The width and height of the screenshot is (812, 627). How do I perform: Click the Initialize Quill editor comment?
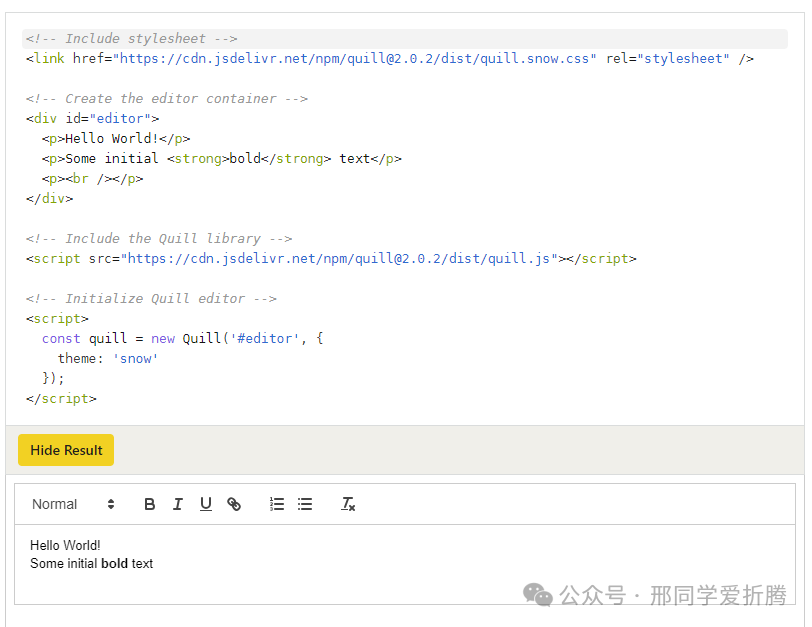(x=151, y=299)
